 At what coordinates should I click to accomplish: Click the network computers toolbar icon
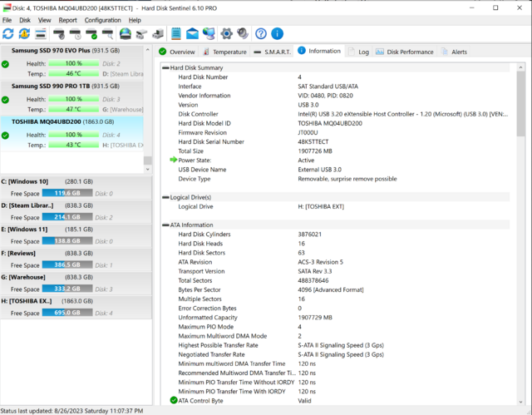tap(209, 34)
